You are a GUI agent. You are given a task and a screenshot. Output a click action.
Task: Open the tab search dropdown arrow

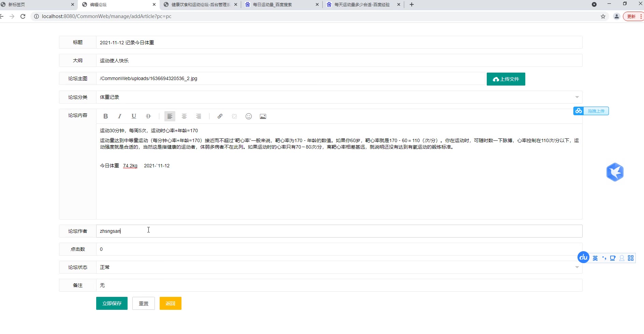click(x=594, y=4)
